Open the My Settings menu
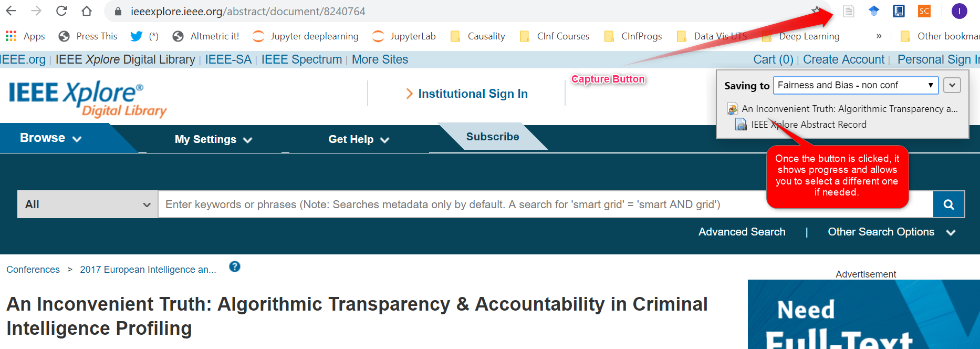 pyautogui.click(x=214, y=139)
